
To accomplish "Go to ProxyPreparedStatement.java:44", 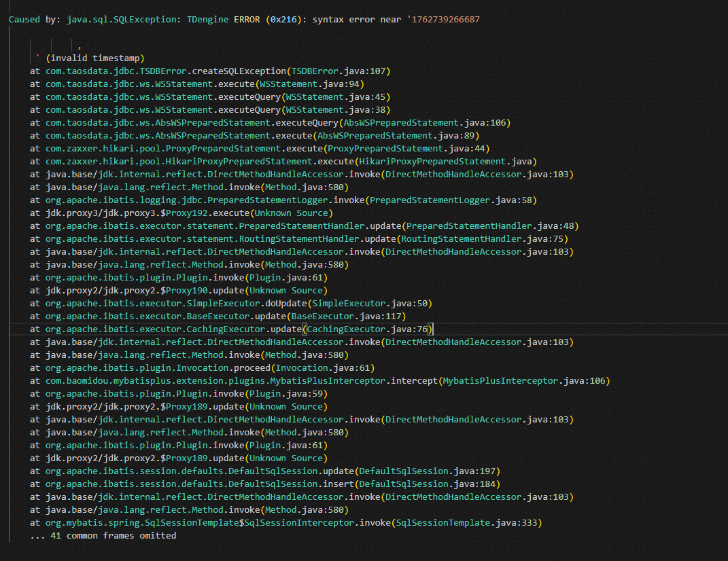I will pos(406,149).
